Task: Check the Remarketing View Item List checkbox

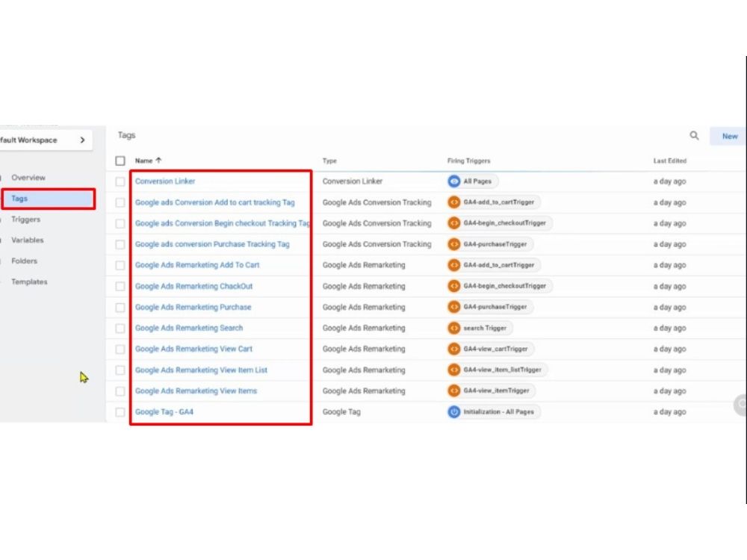Action: pyautogui.click(x=120, y=370)
